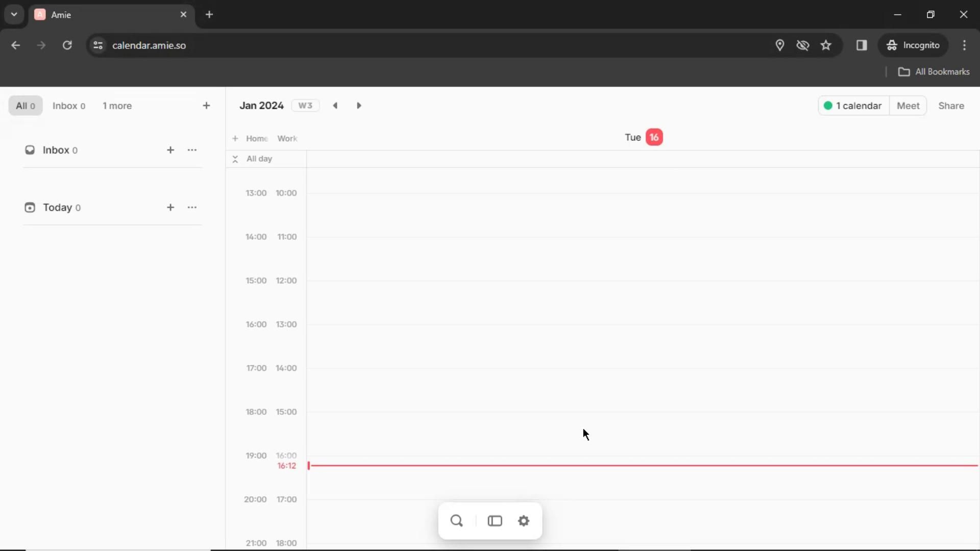This screenshot has width=980, height=551.
Task: Go to previous week arrow
Action: (335, 106)
